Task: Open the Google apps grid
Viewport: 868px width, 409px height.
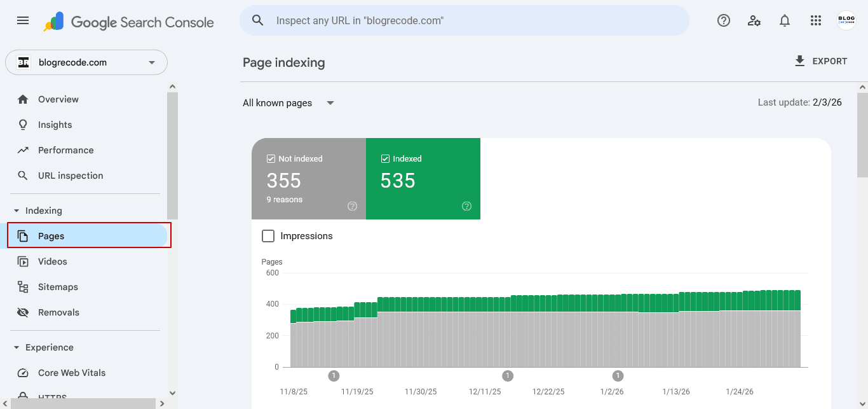Action: 815,20
